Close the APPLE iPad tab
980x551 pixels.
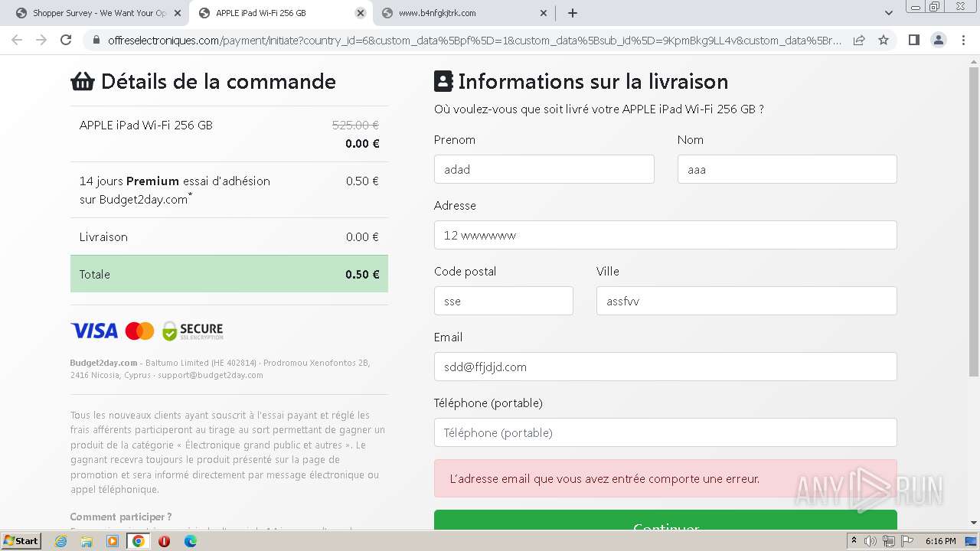click(x=361, y=13)
